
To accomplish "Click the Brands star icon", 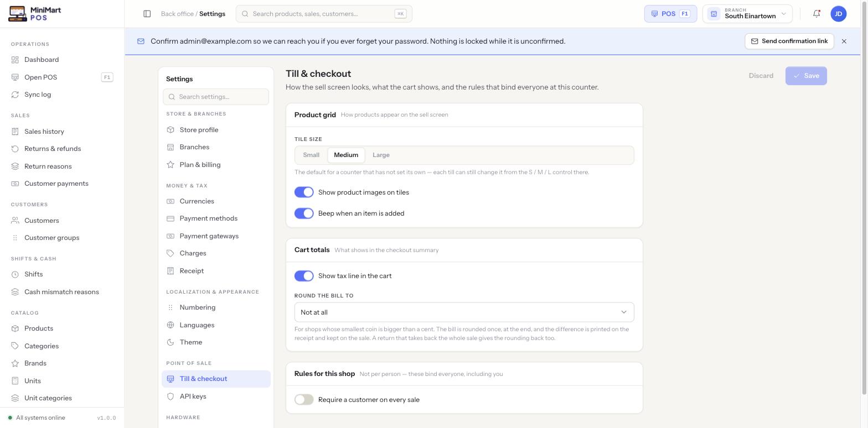I will click(15, 363).
